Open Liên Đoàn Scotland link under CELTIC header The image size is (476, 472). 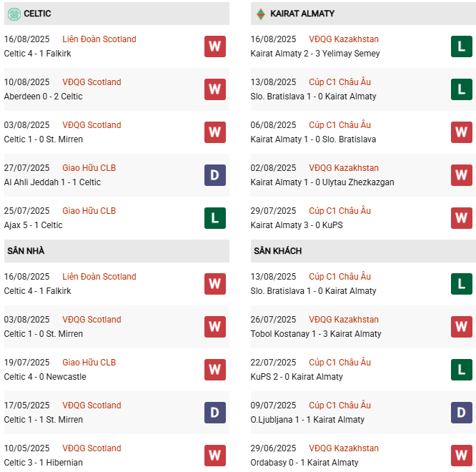pos(99,39)
